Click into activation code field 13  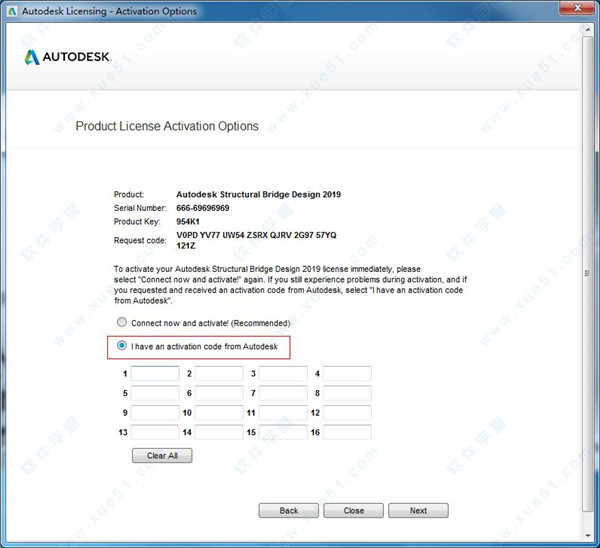click(x=155, y=432)
